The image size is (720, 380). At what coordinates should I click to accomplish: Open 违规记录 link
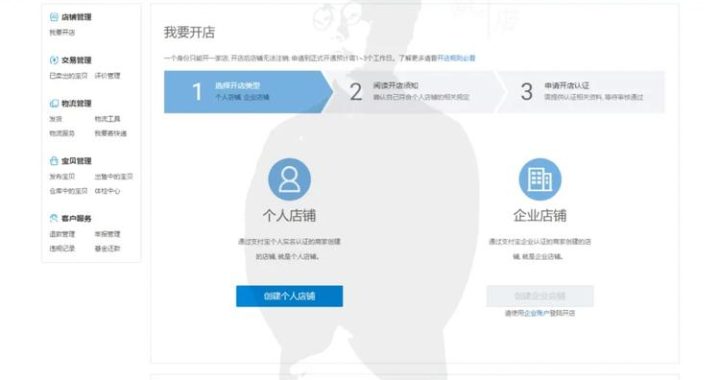click(x=62, y=248)
